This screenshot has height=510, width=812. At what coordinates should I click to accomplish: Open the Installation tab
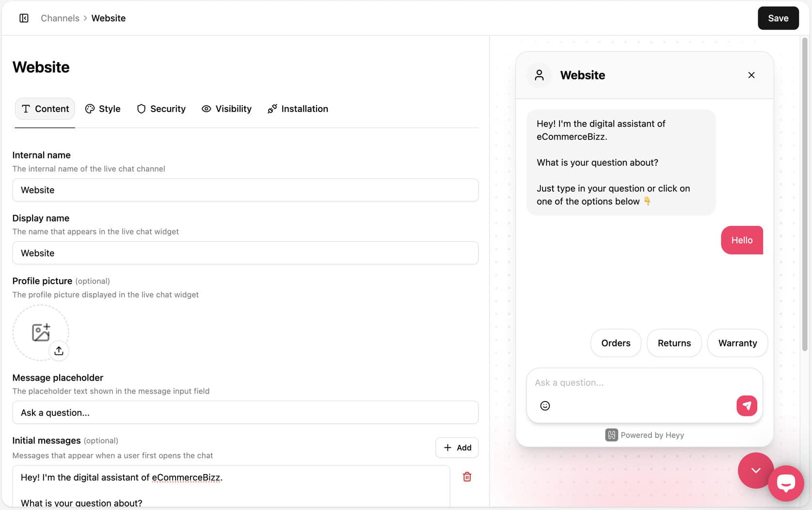coord(298,109)
